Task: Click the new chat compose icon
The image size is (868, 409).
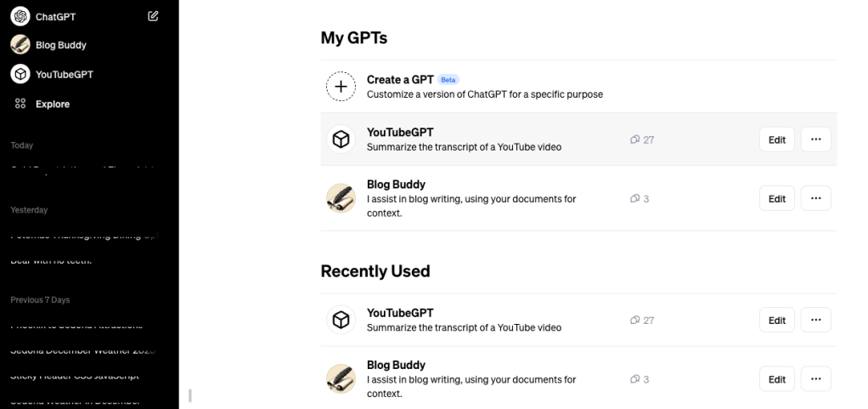Action: click(x=153, y=15)
